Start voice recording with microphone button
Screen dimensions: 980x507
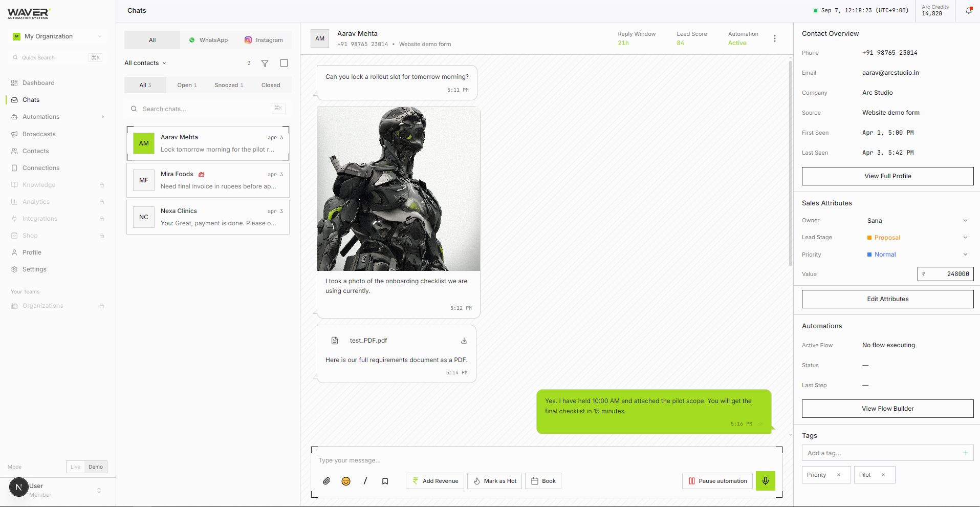click(x=766, y=481)
